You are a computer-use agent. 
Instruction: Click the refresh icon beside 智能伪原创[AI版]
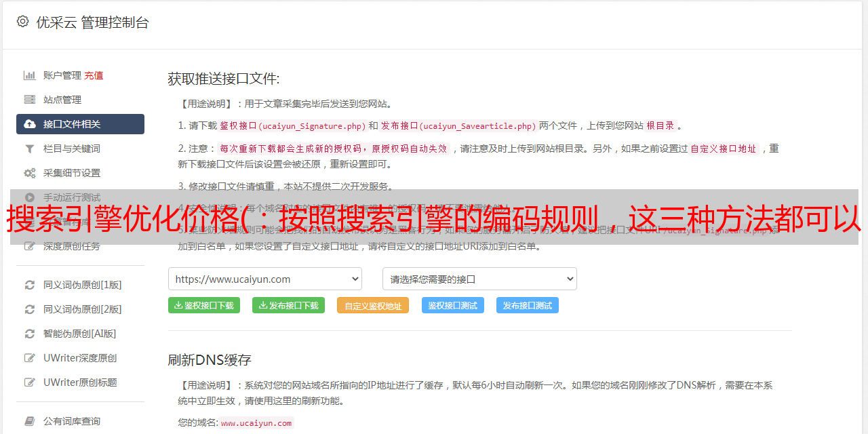pos(30,334)
